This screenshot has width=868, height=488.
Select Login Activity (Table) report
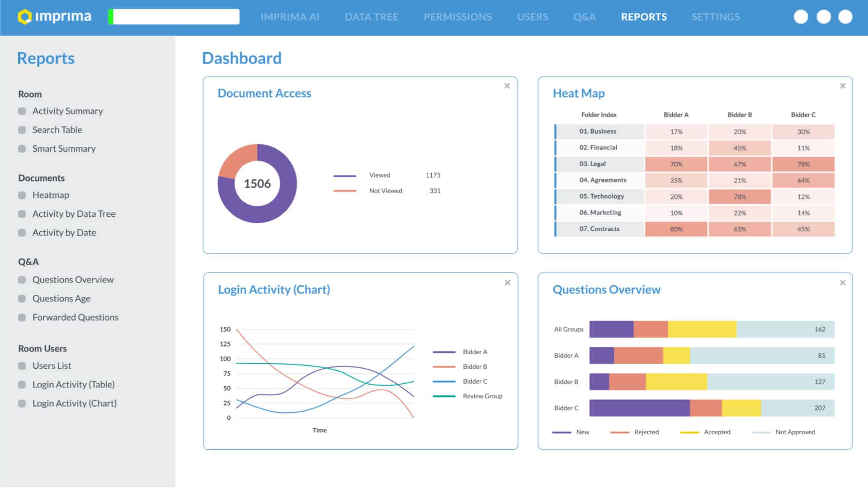point(73,385)
